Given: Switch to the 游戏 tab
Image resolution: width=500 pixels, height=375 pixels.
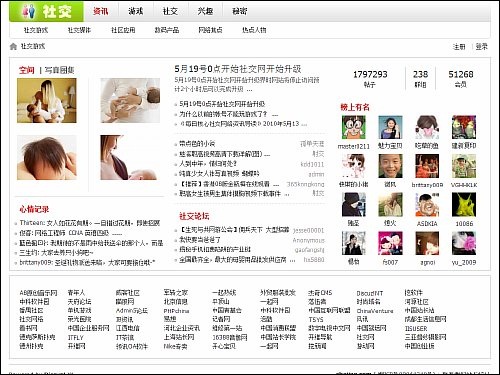Looking at the screenshot, I should tap(136, 11).
